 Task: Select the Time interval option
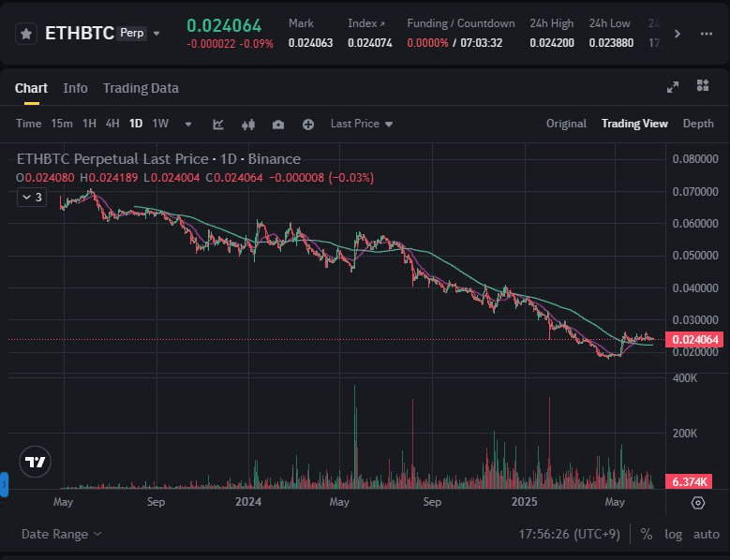click(x=29, y=124)
